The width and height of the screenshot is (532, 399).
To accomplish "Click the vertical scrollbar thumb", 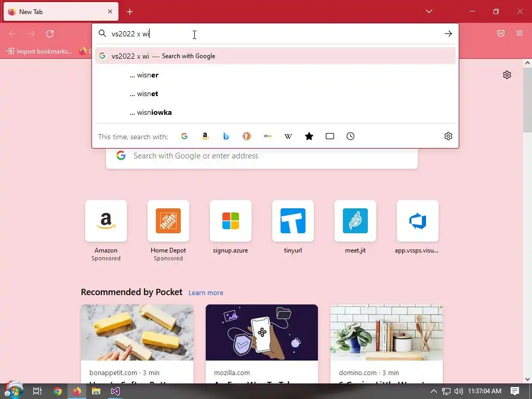I will pos(527,100).
